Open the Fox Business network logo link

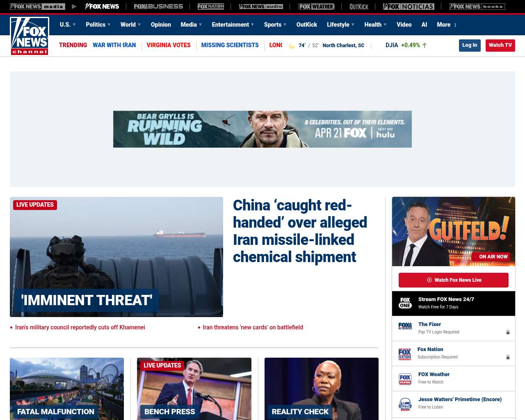pos(158,7)
